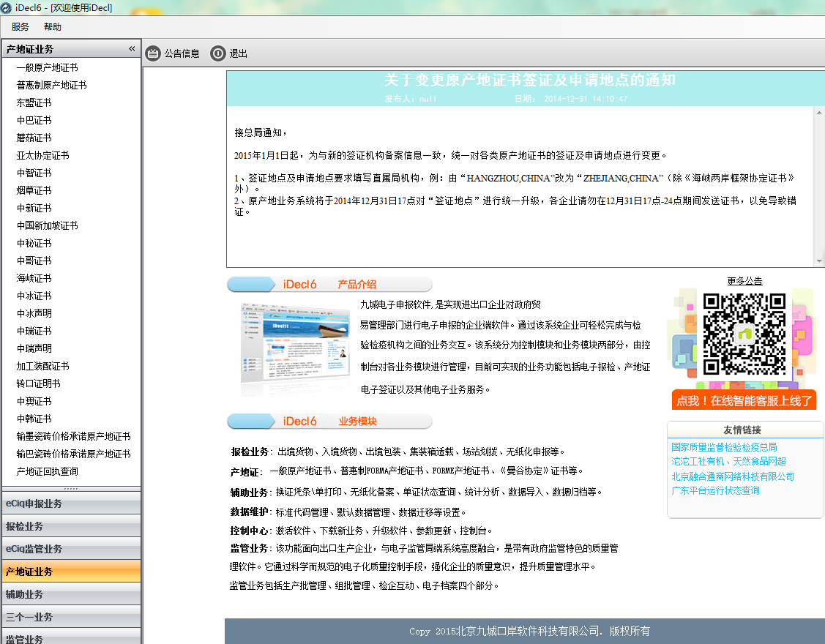The width and height of the screenshot is (825, 644).
Task: Click the iDecl6 app icon in title bar
Action: [x=7, y=7]
